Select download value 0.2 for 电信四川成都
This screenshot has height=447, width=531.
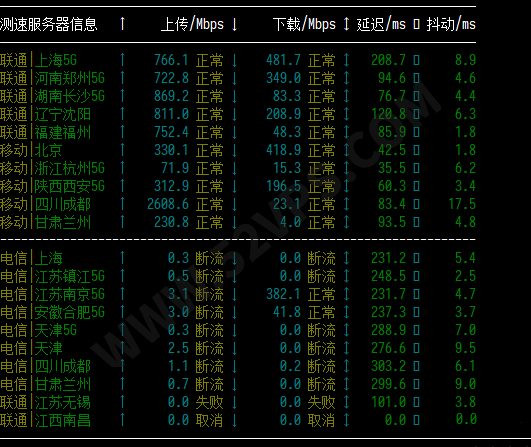pyautogui.click(x=291, y=366)
